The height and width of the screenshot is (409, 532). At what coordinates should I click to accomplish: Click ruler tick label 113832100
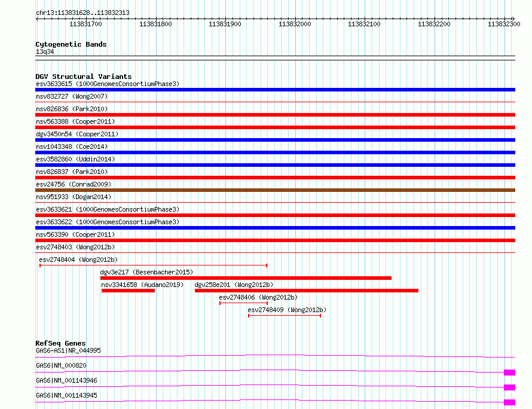(x=365, y=24)
